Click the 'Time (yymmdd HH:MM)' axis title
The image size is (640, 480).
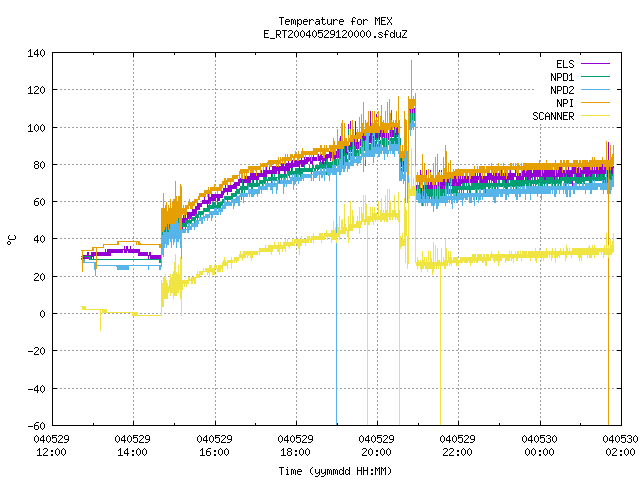click(335, 471)
